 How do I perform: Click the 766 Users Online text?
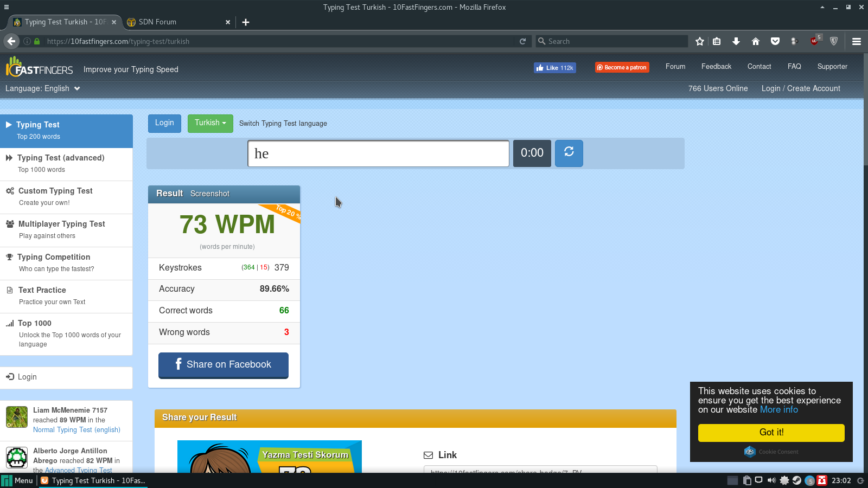point(718,88)
